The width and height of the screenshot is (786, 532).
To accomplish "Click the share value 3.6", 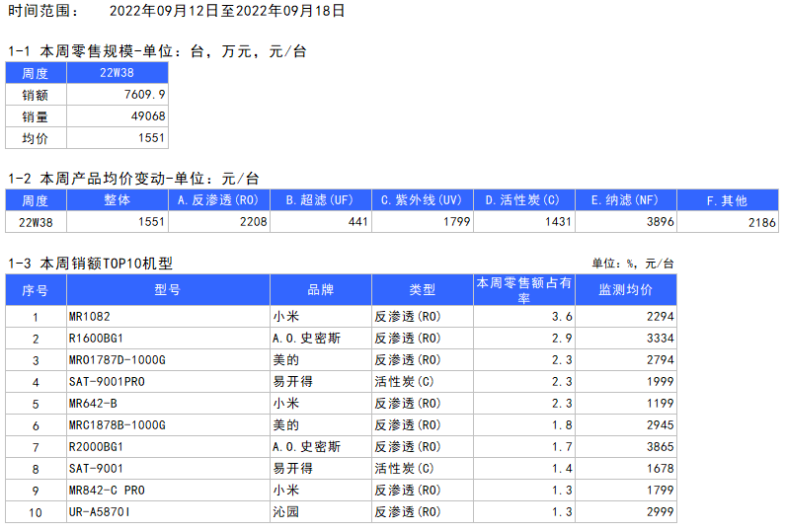I will (x=562, y=317).
